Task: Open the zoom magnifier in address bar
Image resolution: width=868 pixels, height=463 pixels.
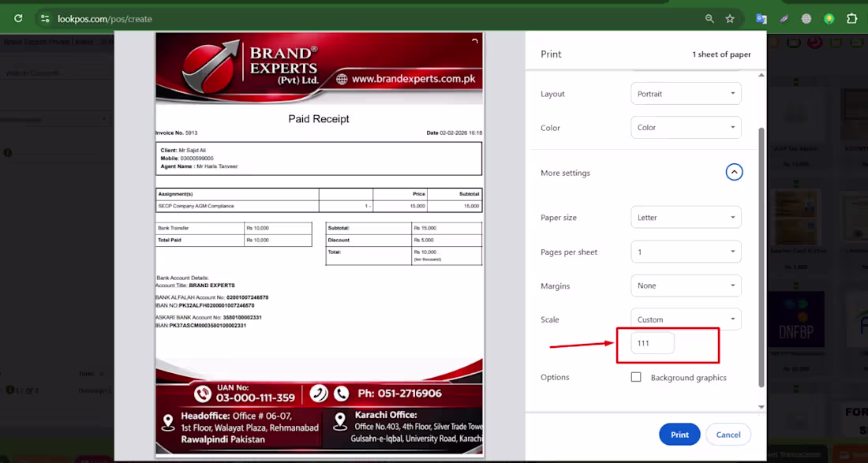Action: point(709,19)
